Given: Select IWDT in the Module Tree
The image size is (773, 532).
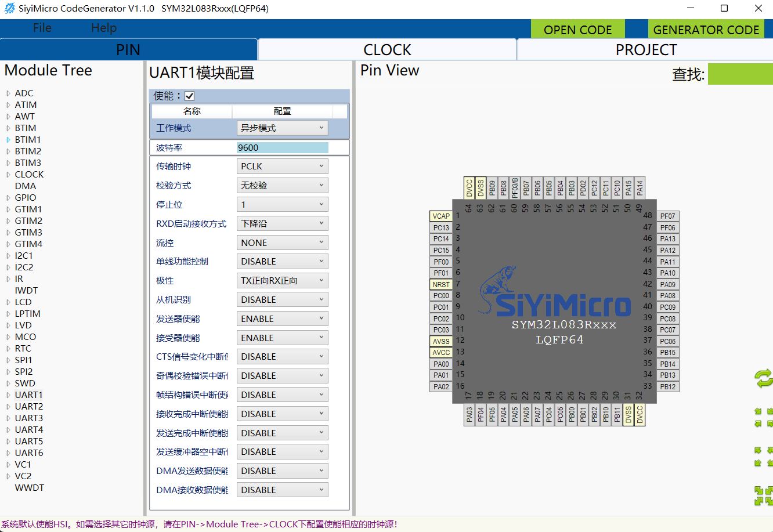Looking at the screenshot, I should (26, 290).
